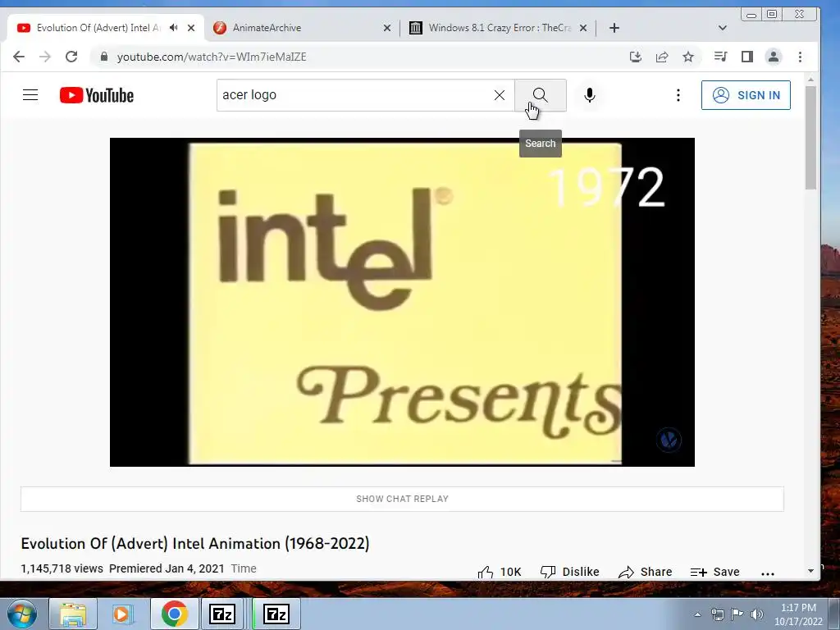Open a new tab with plus button
The image size is (840, 630).
(614, 28)
